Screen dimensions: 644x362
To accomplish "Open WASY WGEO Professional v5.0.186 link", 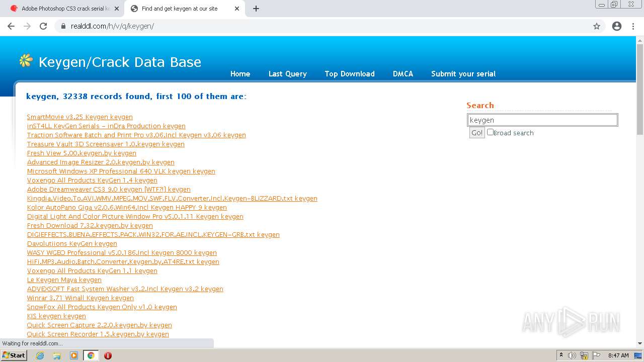I will [122, 253].
